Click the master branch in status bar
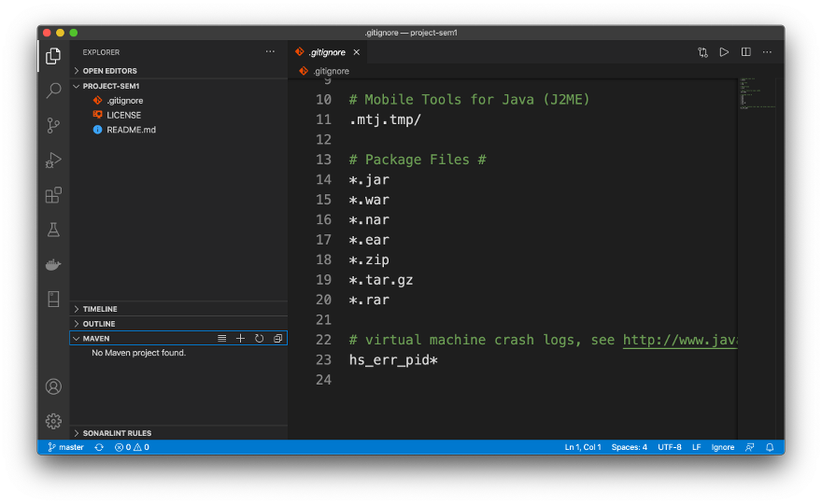This screenshot has height=504, width=822. 65,447
